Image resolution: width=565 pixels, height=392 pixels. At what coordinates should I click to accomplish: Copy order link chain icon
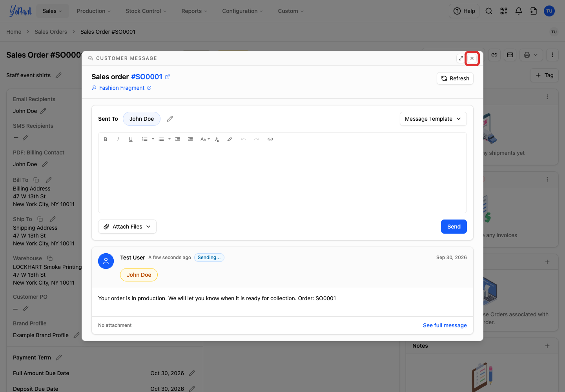[494, 55]
